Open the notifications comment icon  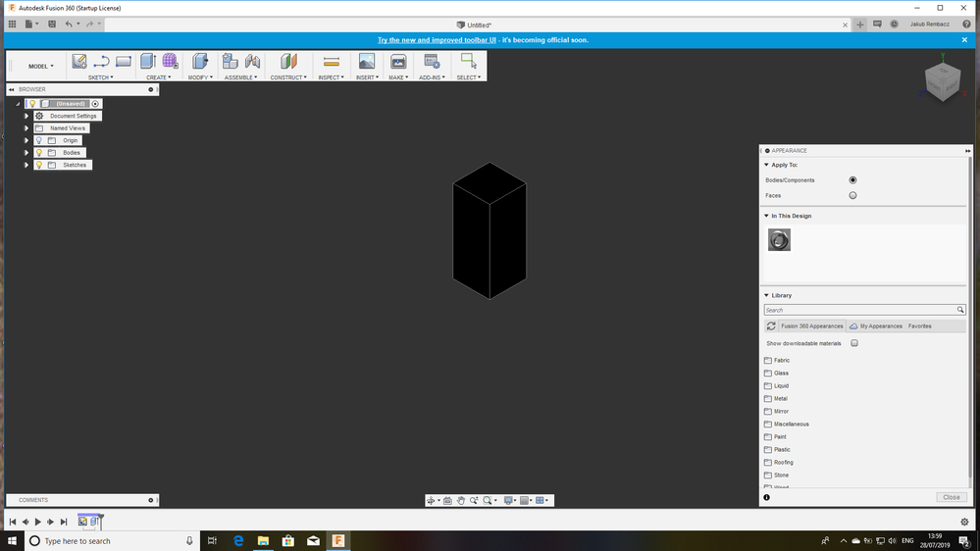click(877, 25)
